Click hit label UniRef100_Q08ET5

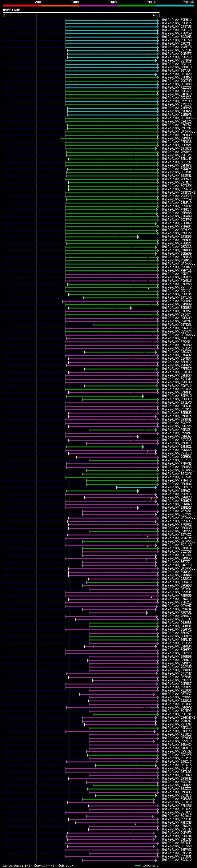tap(176, 47)
